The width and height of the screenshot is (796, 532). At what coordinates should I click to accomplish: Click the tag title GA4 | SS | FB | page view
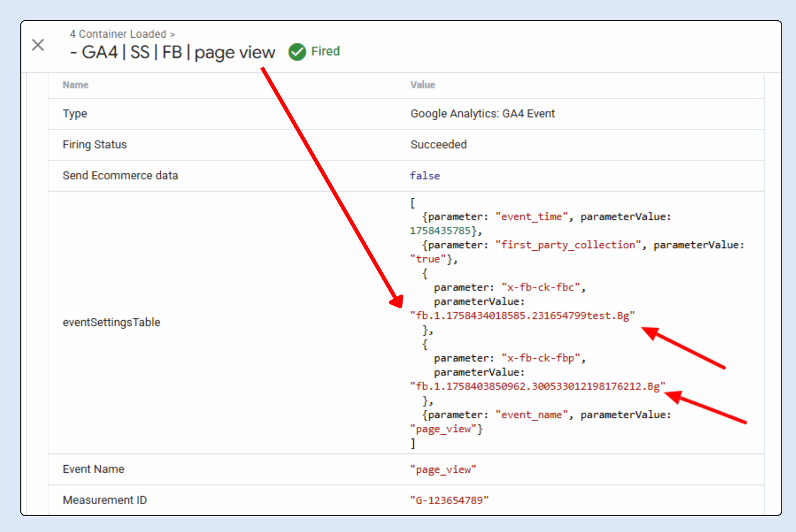click(x=173, y=53)
